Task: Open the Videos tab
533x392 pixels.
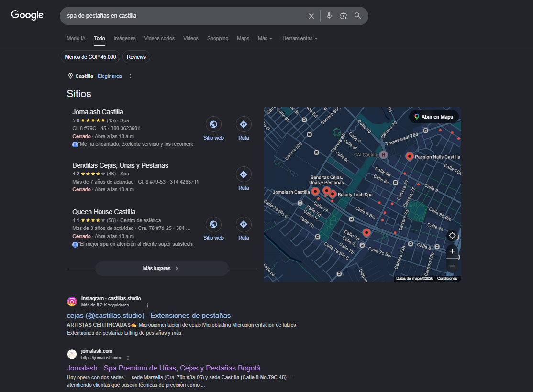Action: (x=191, y=38)
